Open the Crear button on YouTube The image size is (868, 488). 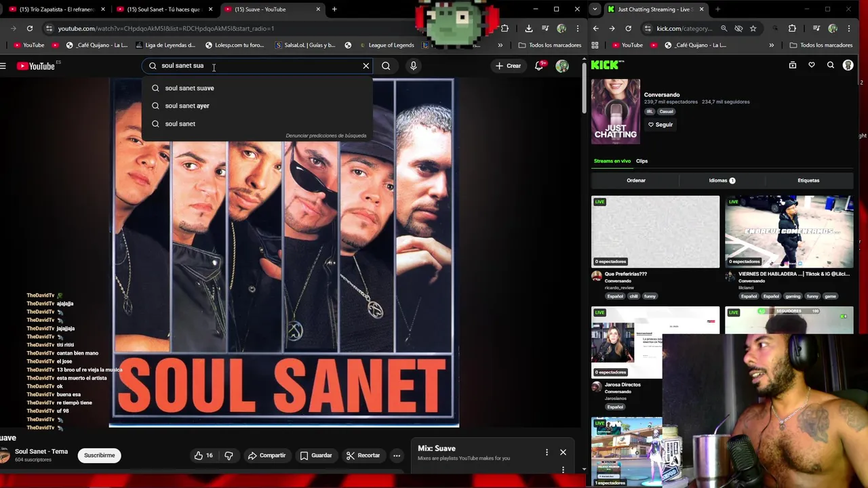(x=508, y=66)
